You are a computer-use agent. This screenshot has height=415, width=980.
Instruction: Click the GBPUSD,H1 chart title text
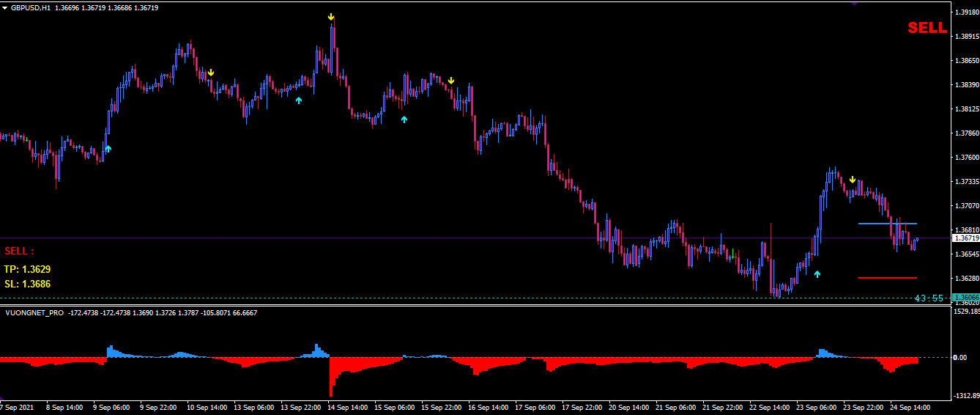pyautogui.click(x=31, y=7)
